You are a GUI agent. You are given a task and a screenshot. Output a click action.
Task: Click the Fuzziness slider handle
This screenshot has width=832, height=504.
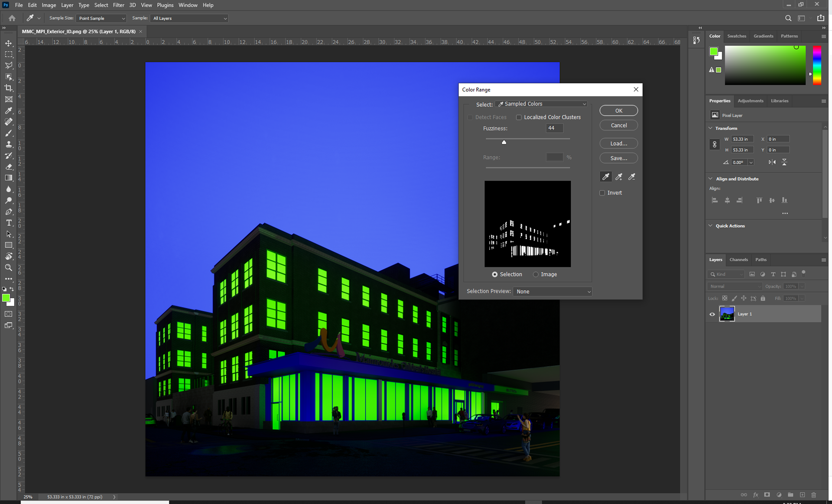tap(504, 142)
